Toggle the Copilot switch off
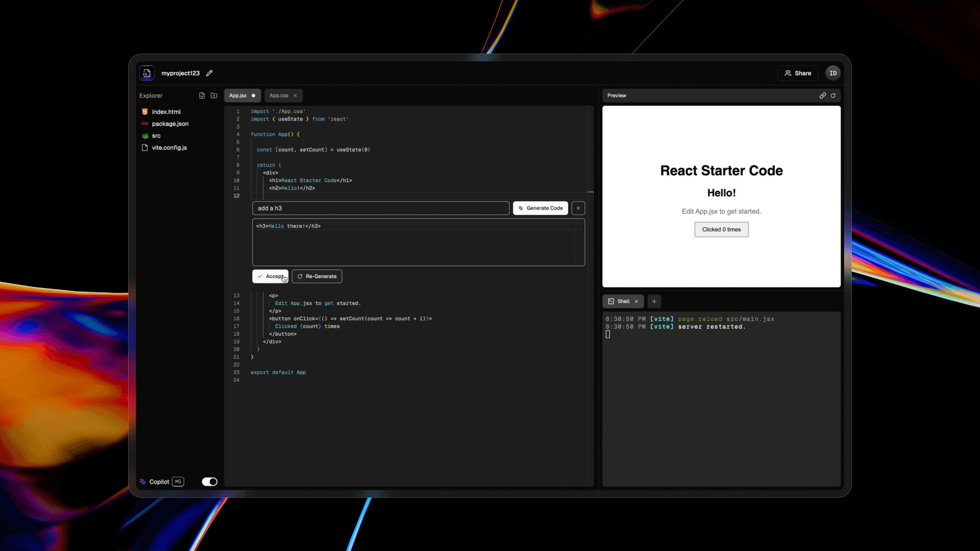 pos(209,482)
